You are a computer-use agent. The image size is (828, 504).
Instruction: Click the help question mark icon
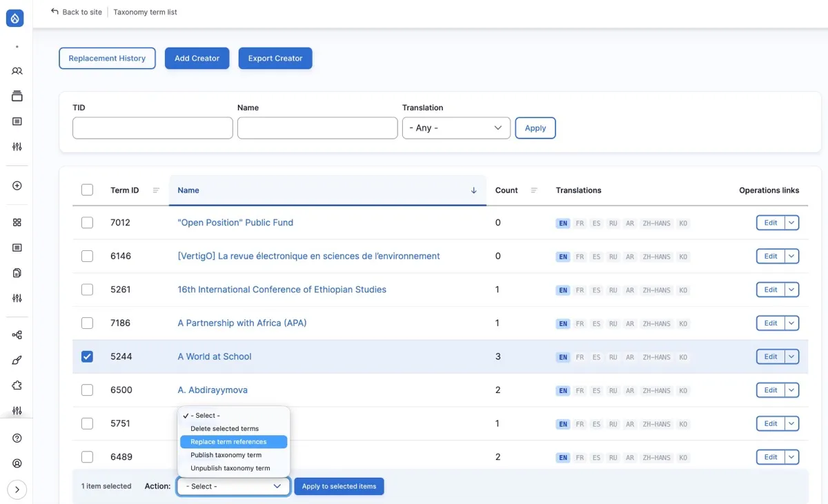pos(17,438)
